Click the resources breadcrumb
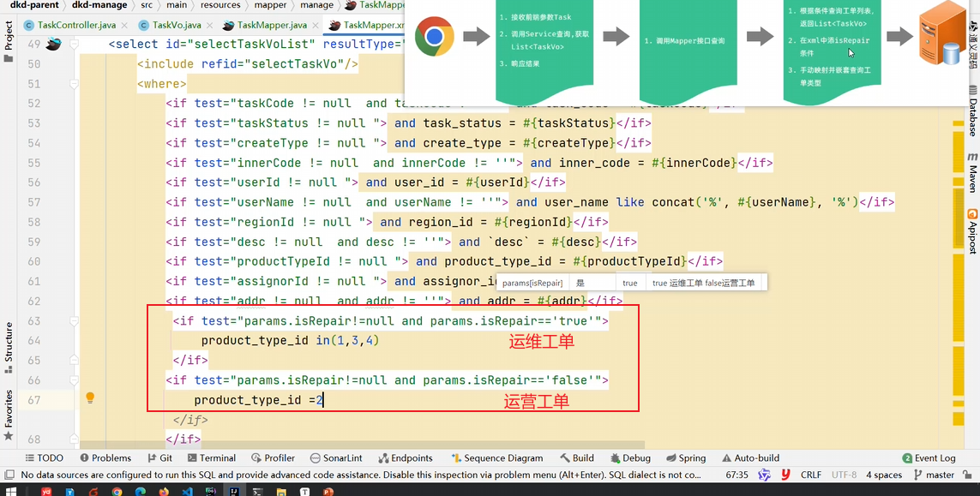The width and height of the screenshot is (980, 496). click(x=220, y=5)
